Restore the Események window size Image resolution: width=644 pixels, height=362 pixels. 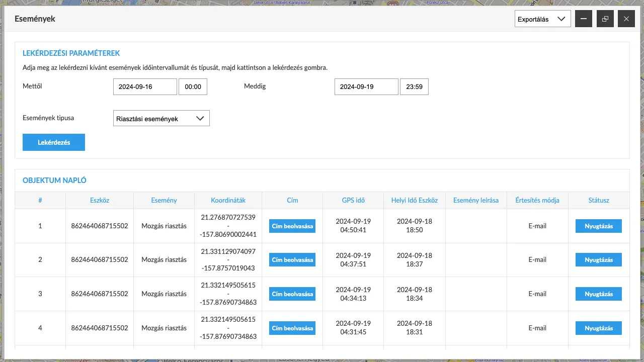point(605,19)
